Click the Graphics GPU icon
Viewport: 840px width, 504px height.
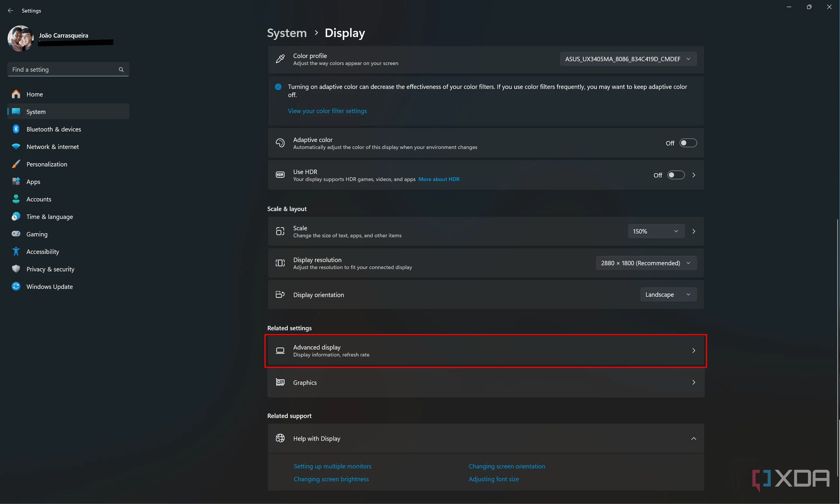280,382
